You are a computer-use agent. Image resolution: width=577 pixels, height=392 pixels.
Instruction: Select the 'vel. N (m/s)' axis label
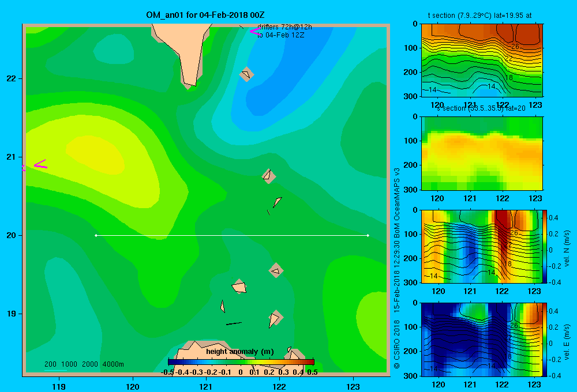(567, 248)
